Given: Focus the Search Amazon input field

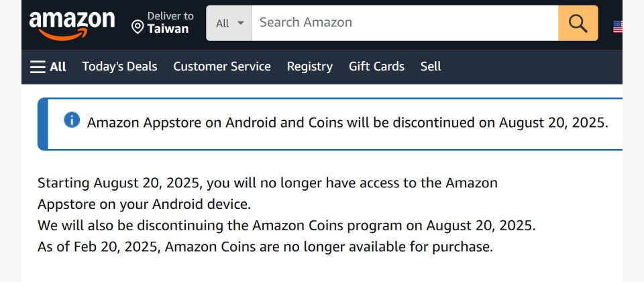Looking at the screenshot, I should coord(405,23).
